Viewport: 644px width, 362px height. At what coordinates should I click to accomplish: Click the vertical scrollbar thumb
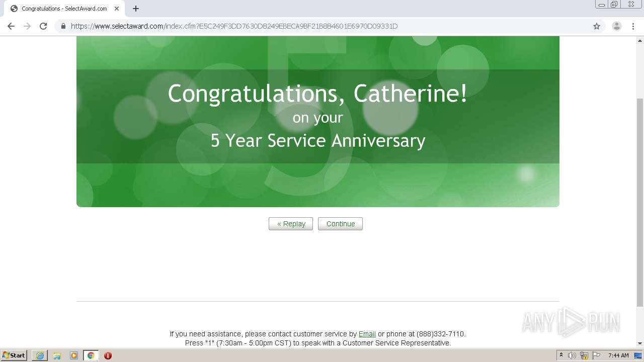(640, 202)
